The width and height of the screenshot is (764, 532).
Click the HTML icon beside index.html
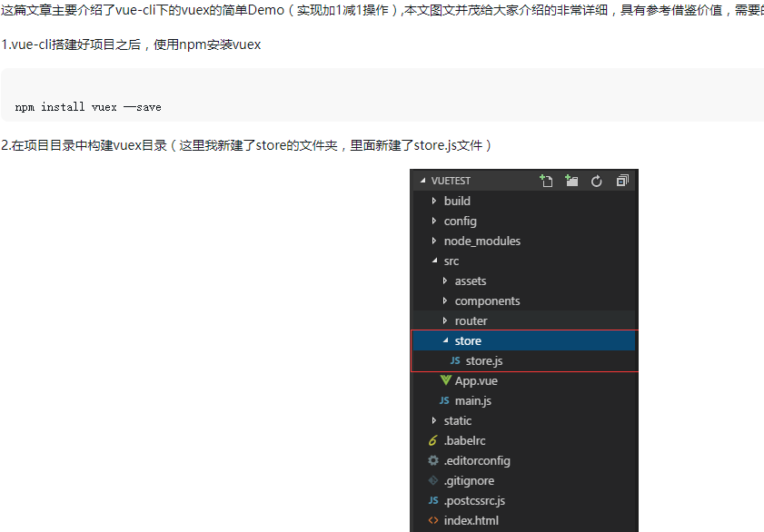(432, 520)
